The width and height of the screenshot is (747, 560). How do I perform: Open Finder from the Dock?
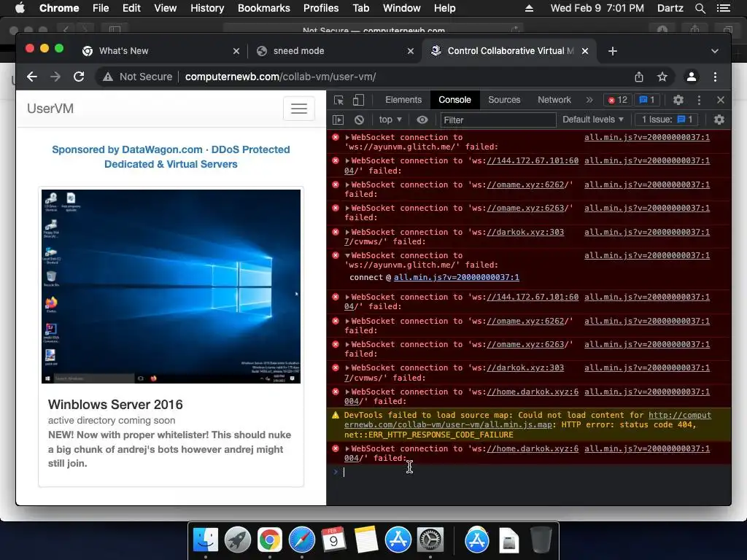(206, 540)
